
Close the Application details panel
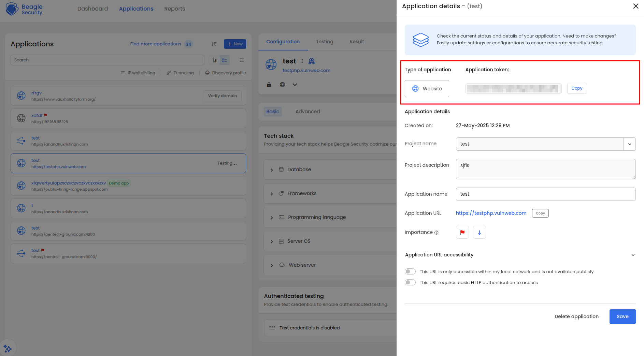tap(635, 6)
